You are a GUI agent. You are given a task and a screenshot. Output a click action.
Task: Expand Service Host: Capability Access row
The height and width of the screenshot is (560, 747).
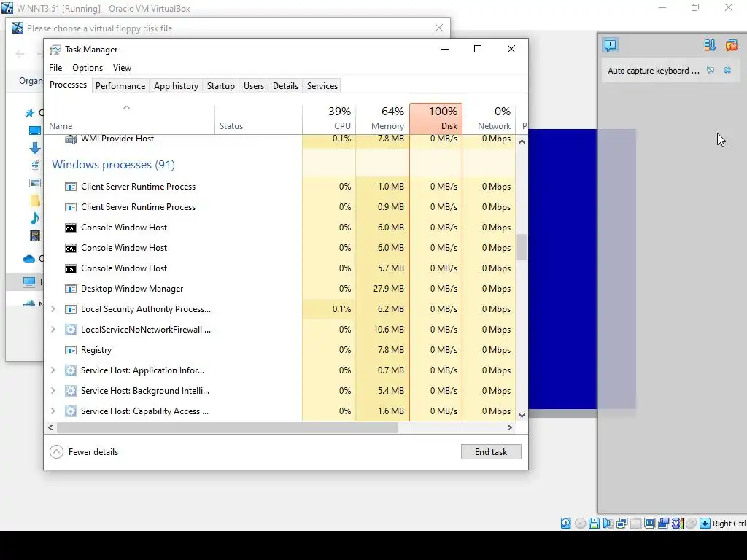click(x=53, y=411)
